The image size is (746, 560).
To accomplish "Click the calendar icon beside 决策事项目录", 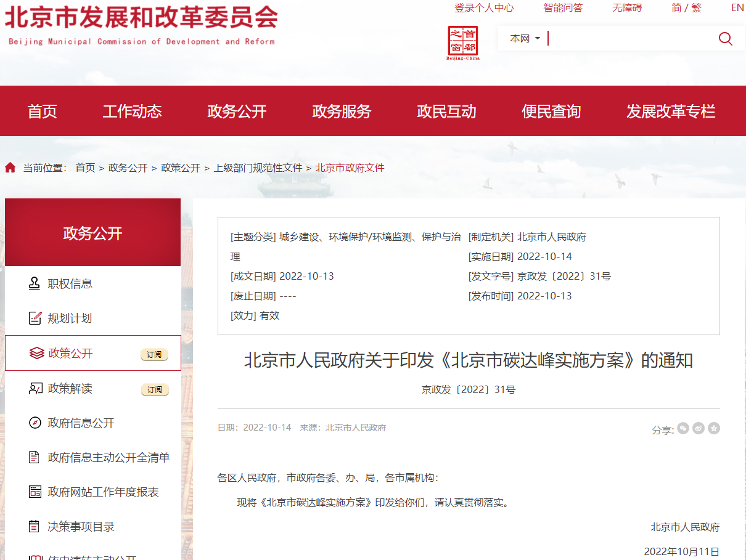I will point(35,526).
